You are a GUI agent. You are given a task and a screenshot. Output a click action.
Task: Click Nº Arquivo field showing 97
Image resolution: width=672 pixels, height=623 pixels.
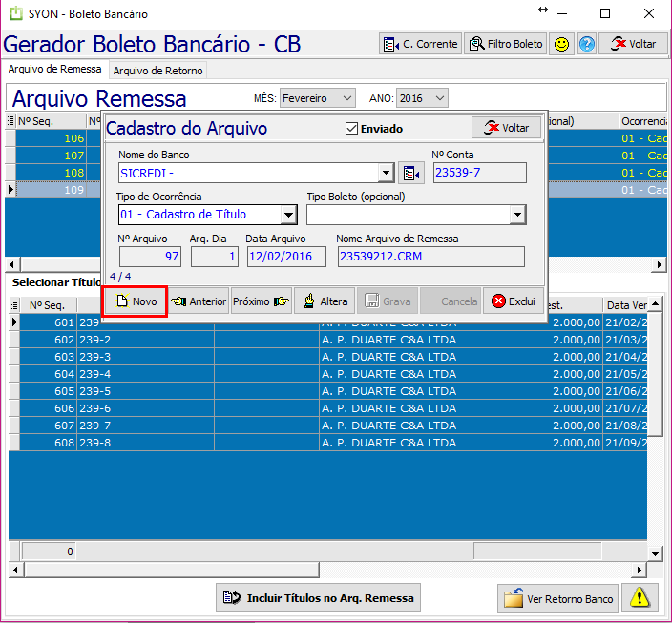tap(150, 257)
